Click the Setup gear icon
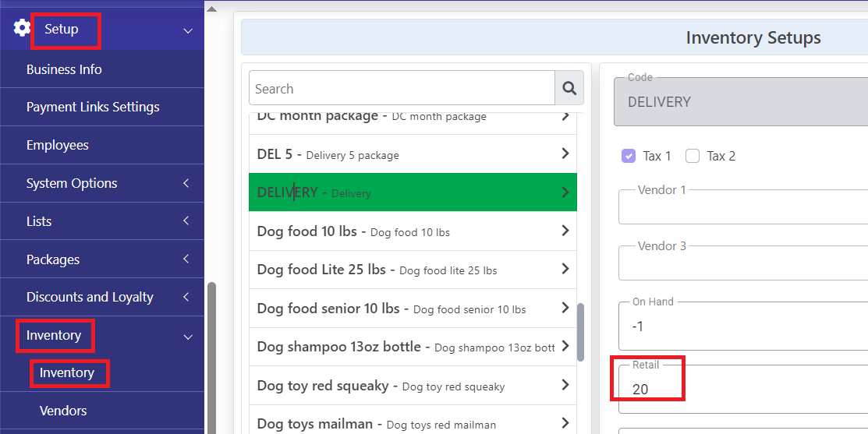Image resolution: width=868 pixels, height=434 pixels. [x=22, y=27]
